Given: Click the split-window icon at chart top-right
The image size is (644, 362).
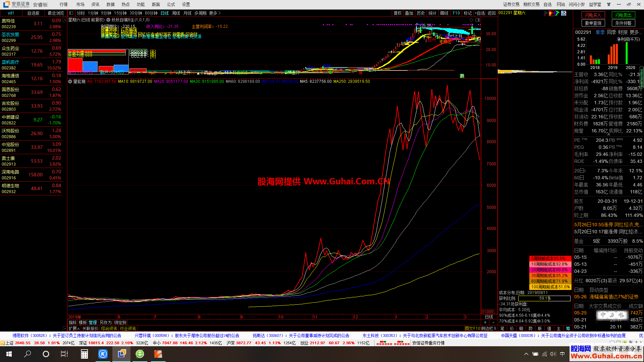Looking at the screenshot, I should pyautogui.click(x=478, y=20).
